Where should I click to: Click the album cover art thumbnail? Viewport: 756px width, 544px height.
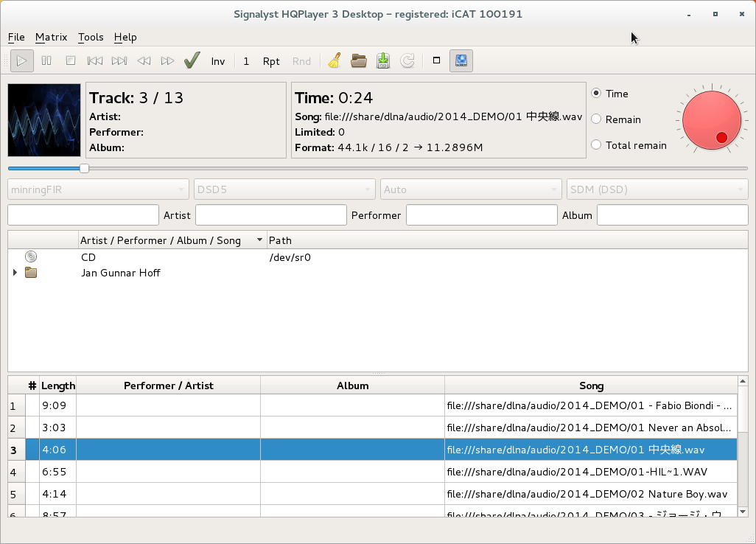tap(44, 120)
